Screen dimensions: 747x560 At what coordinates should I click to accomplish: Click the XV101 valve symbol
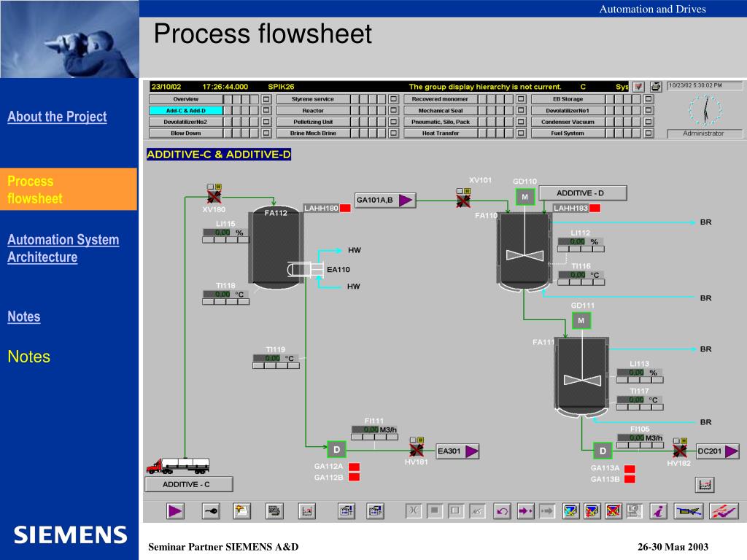(463, 201)
